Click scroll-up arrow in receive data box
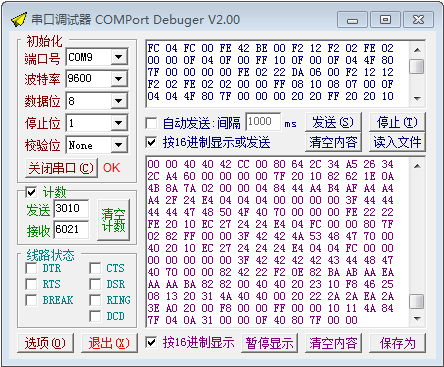Viewport: 444px width, 367px height. [417, 166]
